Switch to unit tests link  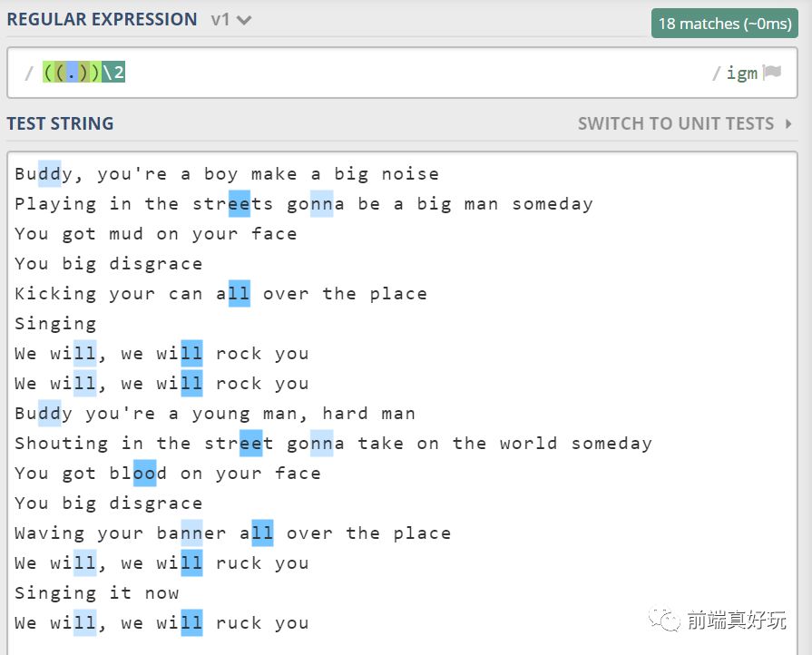point(676,123)
